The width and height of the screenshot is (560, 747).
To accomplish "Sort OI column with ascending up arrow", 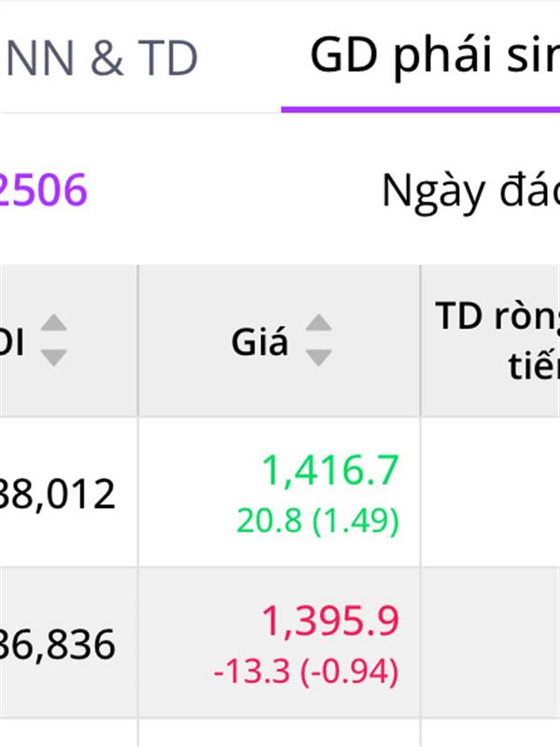I will point(53,323).
